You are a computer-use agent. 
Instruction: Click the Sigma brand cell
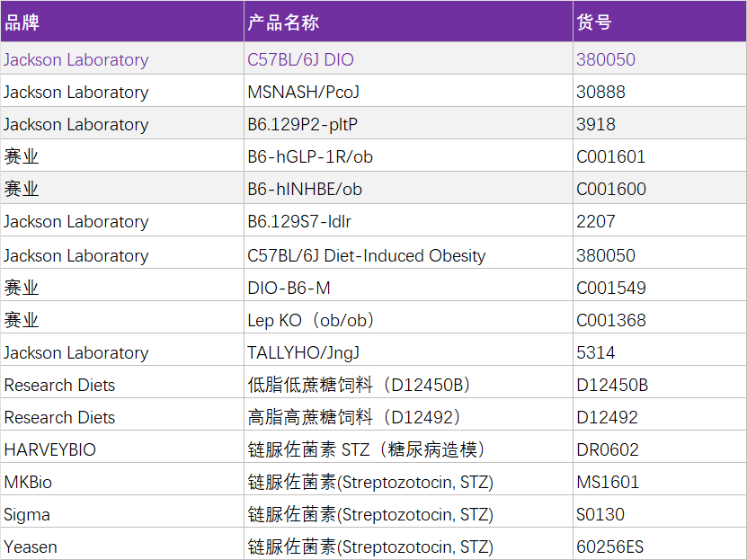pyautogui.click(x=122, y=511)
